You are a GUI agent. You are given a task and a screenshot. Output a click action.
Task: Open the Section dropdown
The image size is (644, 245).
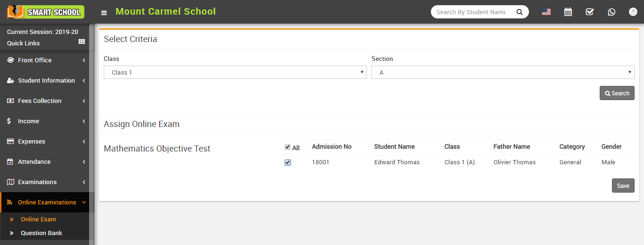click(x=503, y=72)
